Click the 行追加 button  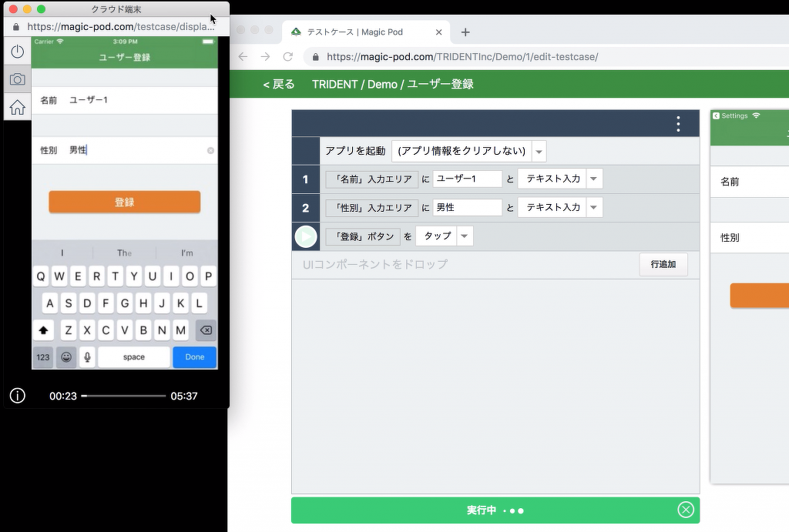point(663,264)
